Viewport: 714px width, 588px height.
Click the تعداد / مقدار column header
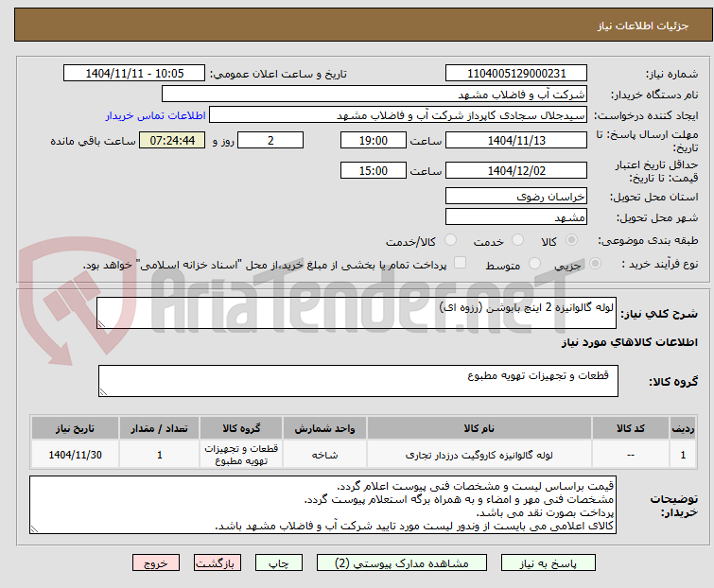160,428
